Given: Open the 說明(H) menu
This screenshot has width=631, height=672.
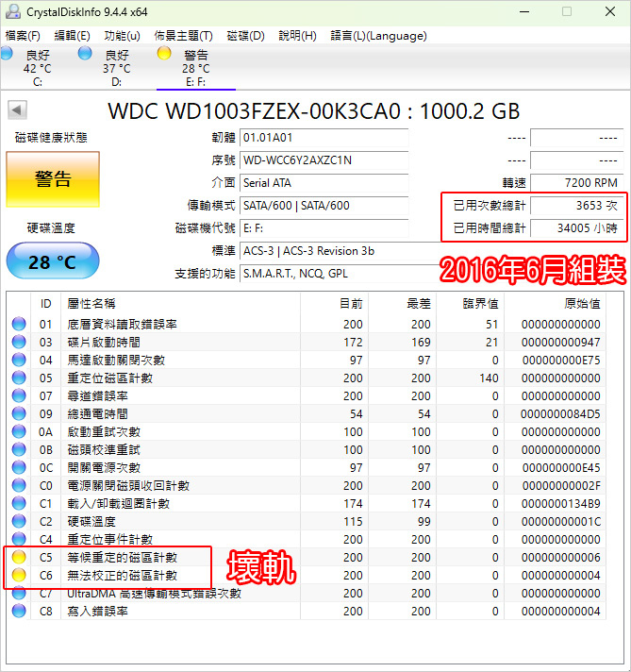Looking at the screenshot, I should [x=297, y=36].
